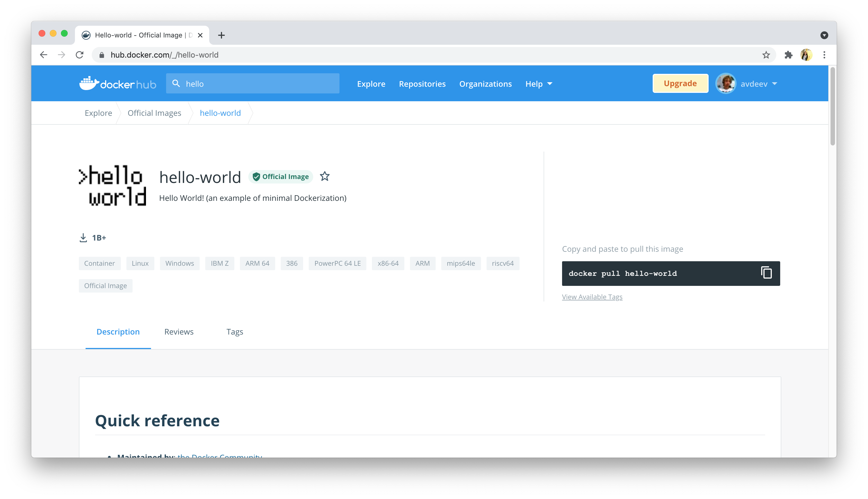Screen dimensions: 868x499
Task: Click the macOS green fullscreen window button
Action: click(x=64, y=33)
